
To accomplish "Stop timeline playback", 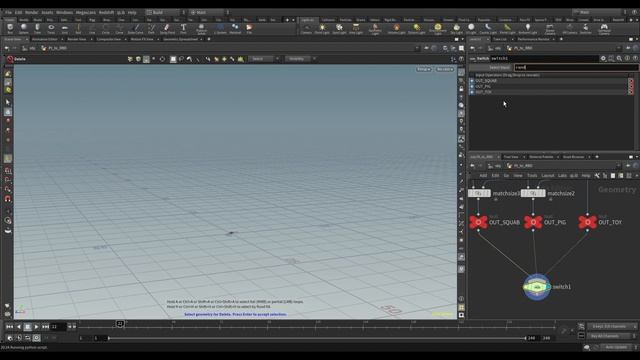I will coord(27,327).
